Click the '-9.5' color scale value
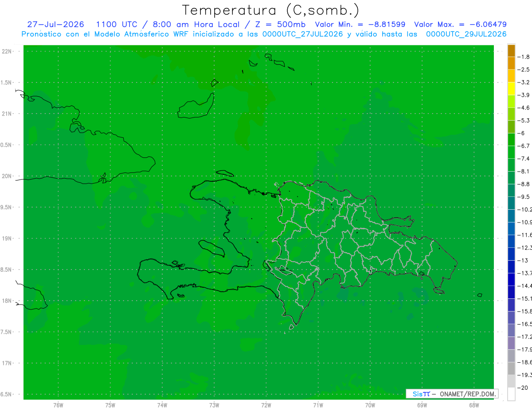This screenshot has width=532, height=411. 524,197
